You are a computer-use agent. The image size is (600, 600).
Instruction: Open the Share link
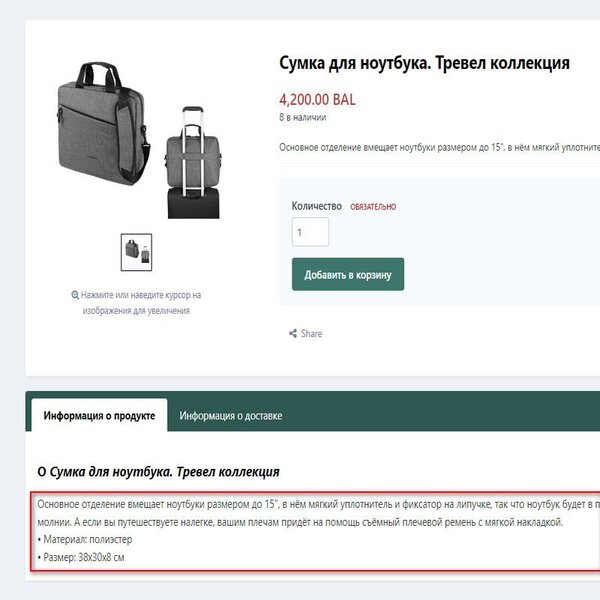tap(311, 334)
